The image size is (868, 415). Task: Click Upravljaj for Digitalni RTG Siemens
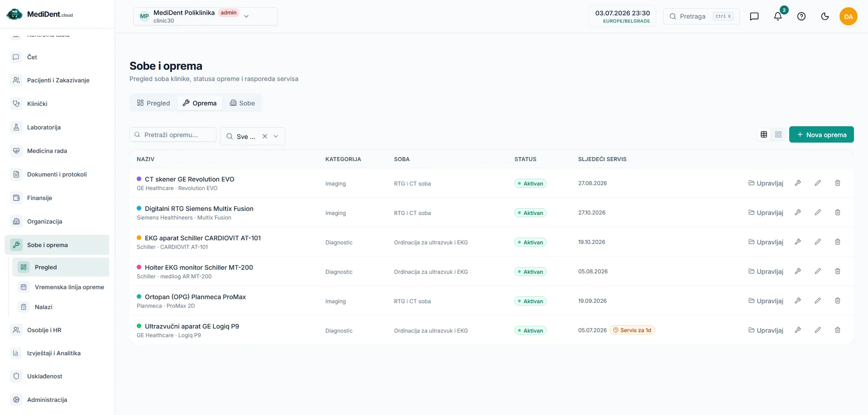click(766, 212)
